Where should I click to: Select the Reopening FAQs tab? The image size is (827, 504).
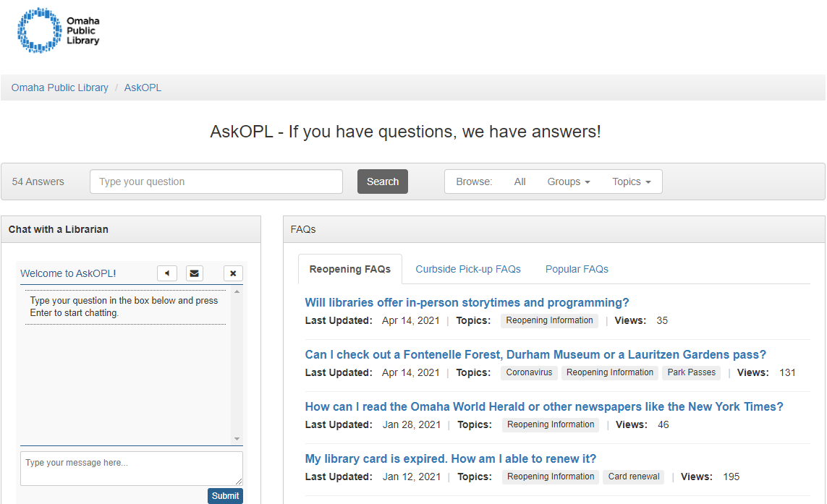350,268
